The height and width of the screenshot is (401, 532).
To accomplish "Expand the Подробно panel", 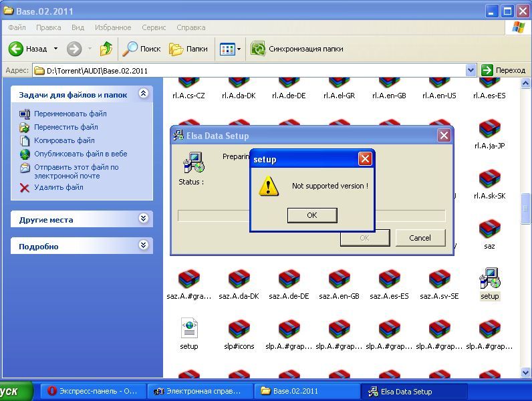I will click(x=144, y=245).
